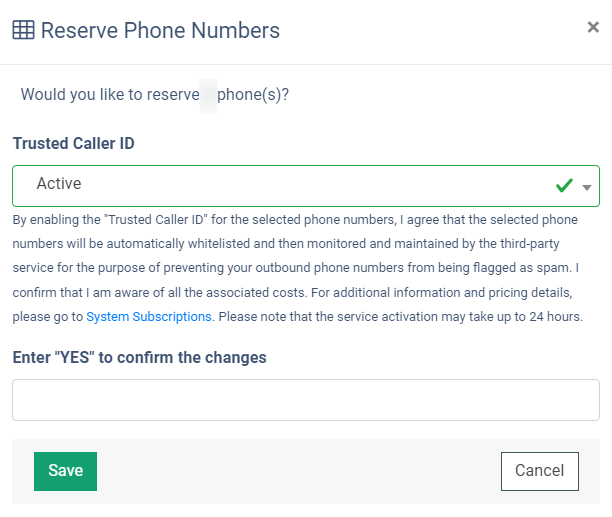The image size is (612, 517).
Task: Click the 'Trusted Caller ID' field label
Action: [73, 144]
